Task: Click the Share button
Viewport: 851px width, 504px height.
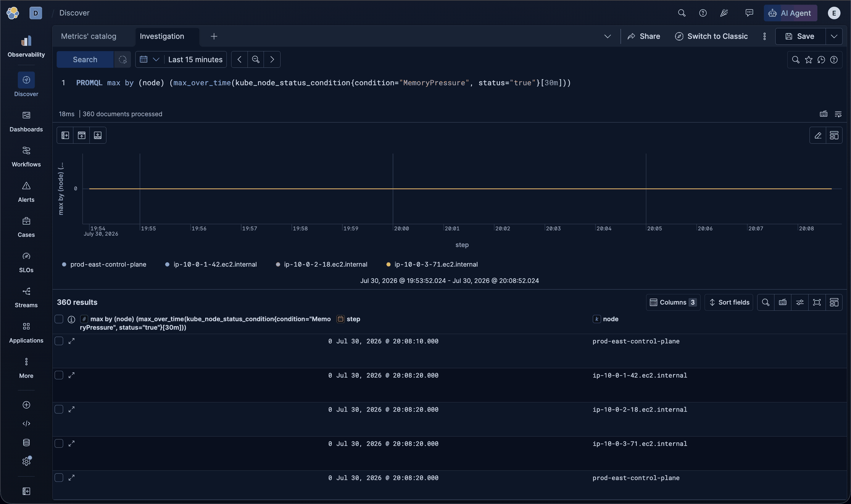Action: (x=644, y=37)
